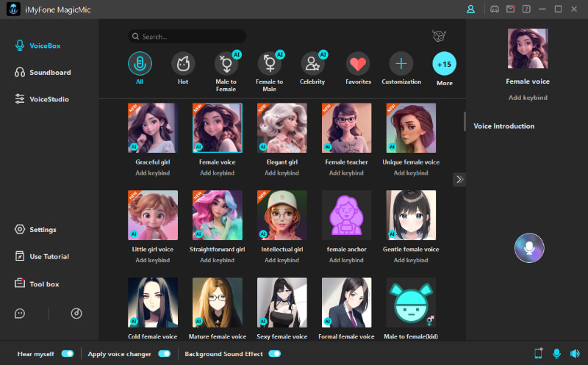Add keybind under Gentle female voice
The image size is (588, 365).
(x=411, y=260)
